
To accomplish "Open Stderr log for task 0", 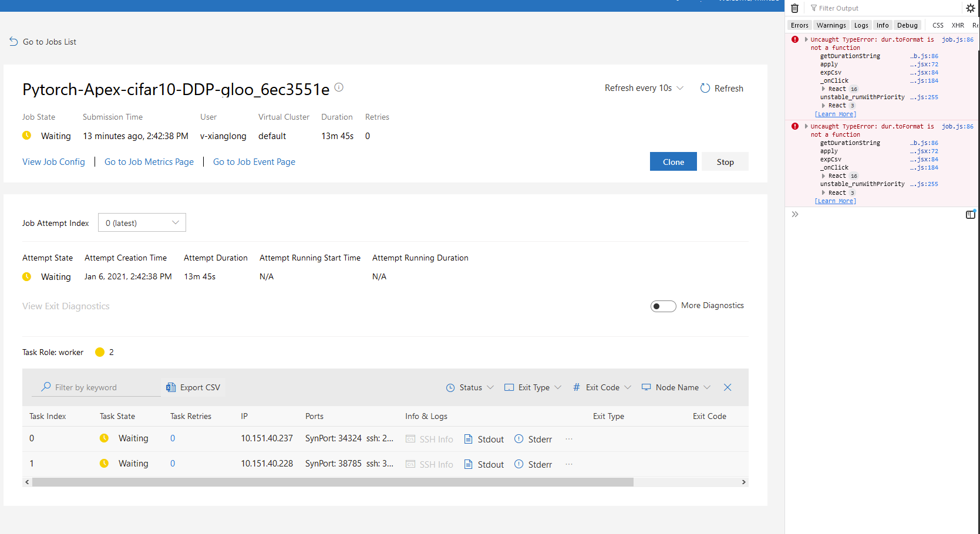I will coord(533,438).
